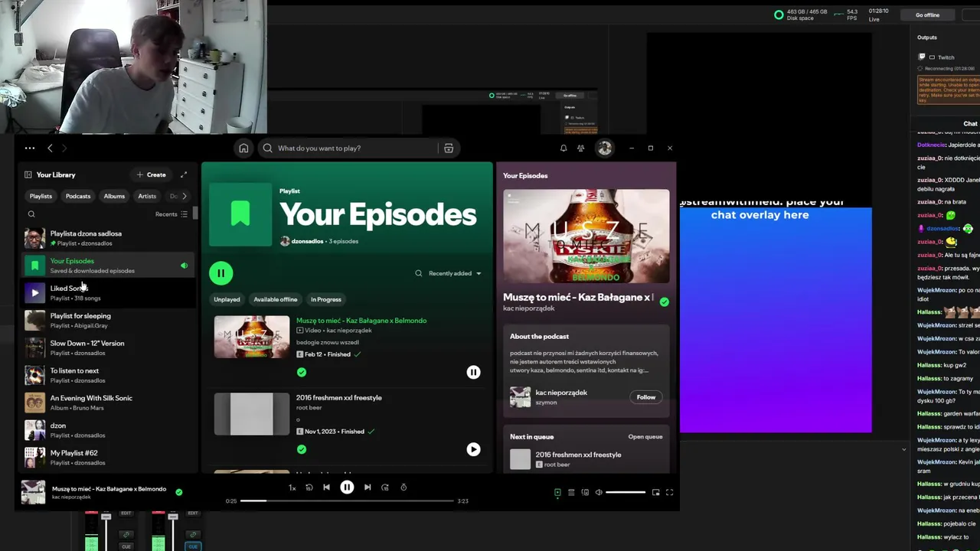Open the sleep timer icon
This screenshot has width=980, height=551.
pos(403,487)
